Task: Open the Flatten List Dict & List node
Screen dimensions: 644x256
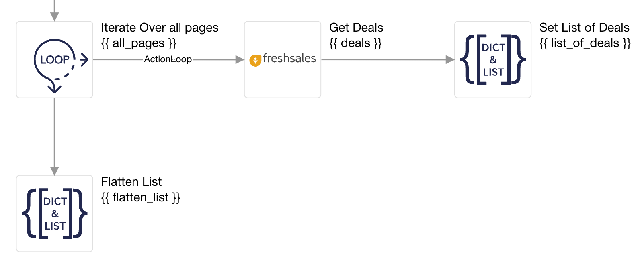Action: coord(55,213)
